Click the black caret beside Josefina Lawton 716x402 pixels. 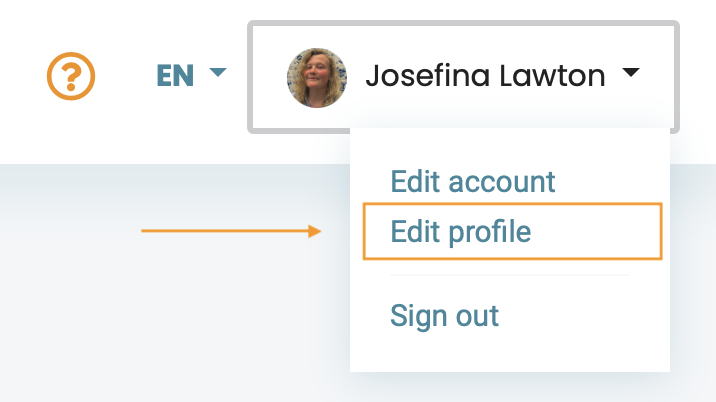pyautogui.click(x=631, y=72)
